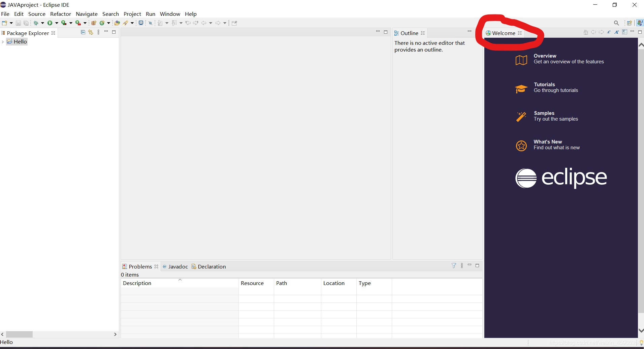Click the External Tools run icon

click(78, 23)
